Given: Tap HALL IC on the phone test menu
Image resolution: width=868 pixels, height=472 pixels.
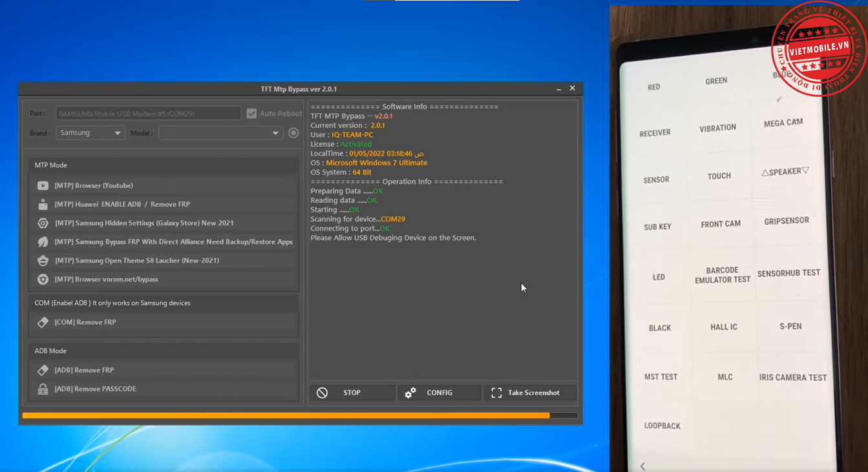Looking at the screenshot, I should coord(724,327).
